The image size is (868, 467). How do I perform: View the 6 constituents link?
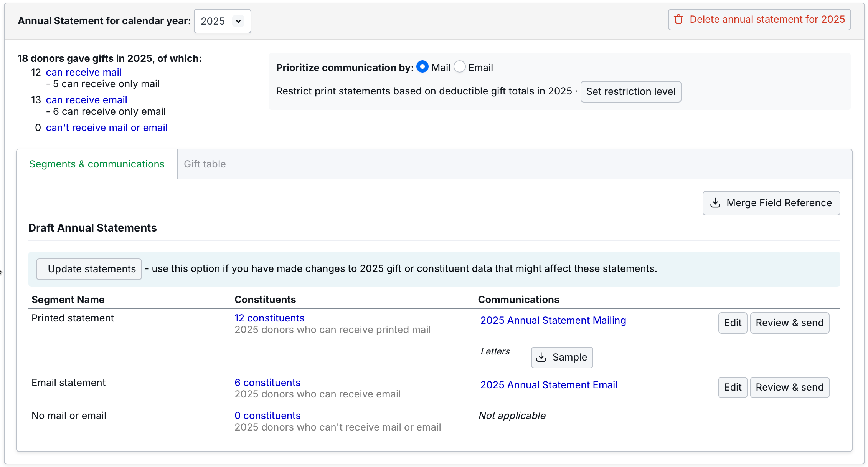[267, 383]
